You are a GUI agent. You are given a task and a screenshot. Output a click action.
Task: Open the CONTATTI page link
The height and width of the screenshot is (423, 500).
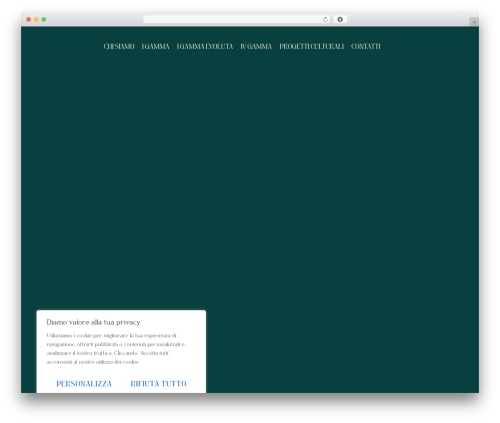pyautogui.click(x=366, y=46)
